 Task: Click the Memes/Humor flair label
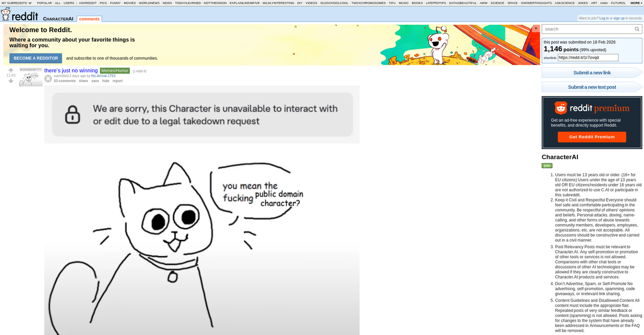[x=114, y=70]
